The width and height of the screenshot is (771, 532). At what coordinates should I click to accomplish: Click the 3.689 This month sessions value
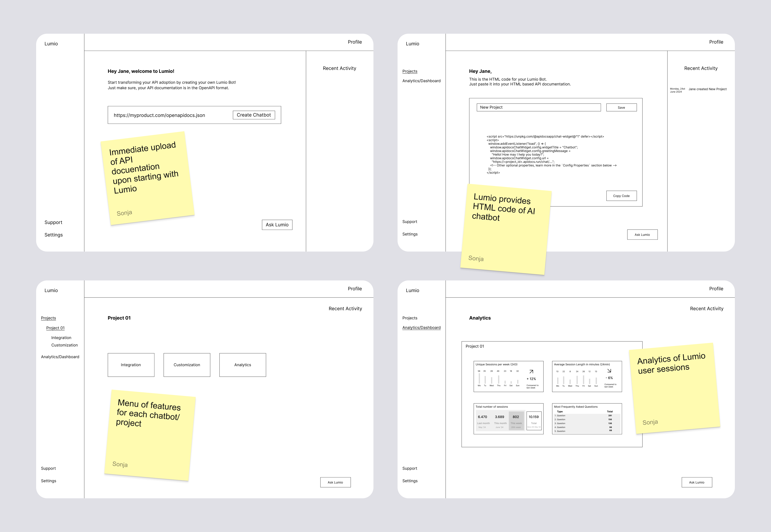point(499,417)
